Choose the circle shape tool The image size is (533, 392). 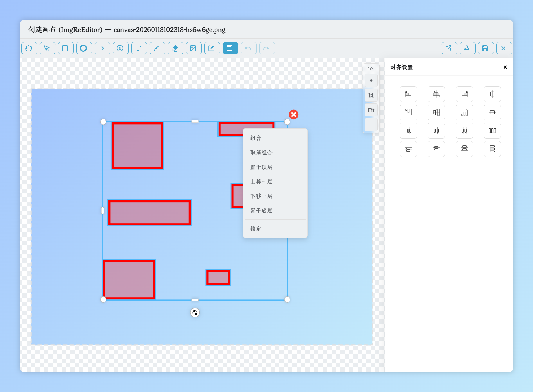[84, 48]
